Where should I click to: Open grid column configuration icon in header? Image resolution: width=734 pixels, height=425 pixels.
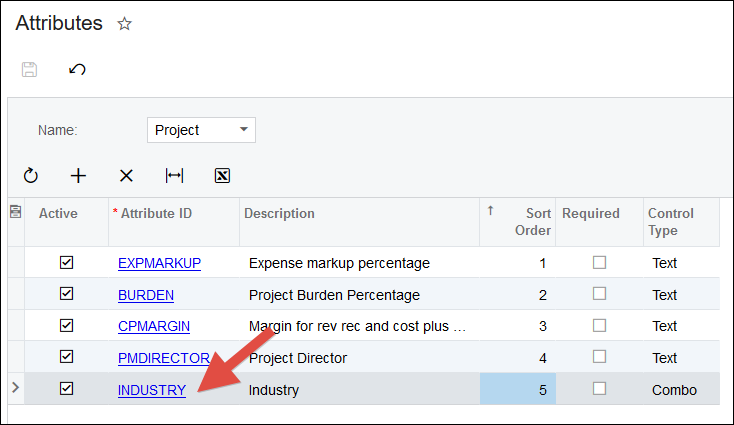coord(15,211)
